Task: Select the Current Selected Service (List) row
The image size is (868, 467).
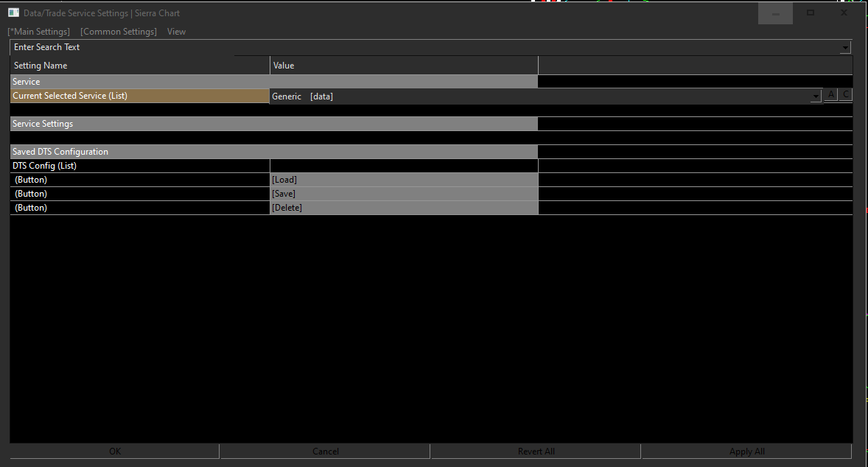Action: click(x=139, y=96)
